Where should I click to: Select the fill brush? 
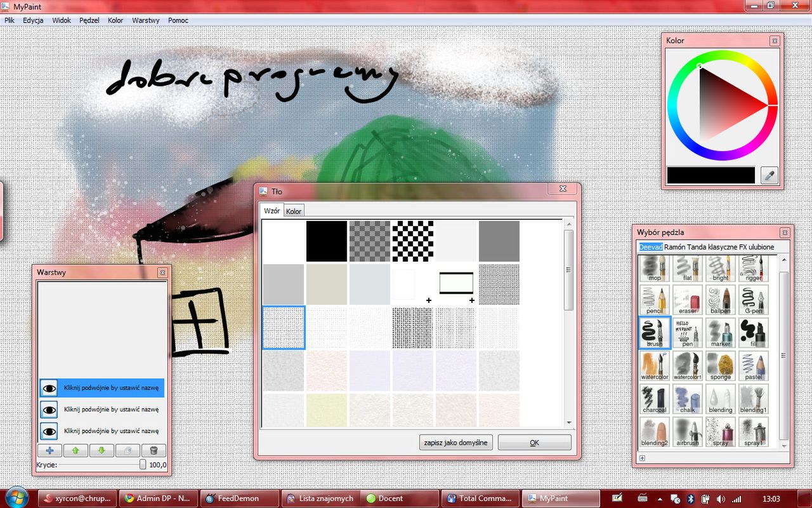pyautogui.click(x=753, y=332)
